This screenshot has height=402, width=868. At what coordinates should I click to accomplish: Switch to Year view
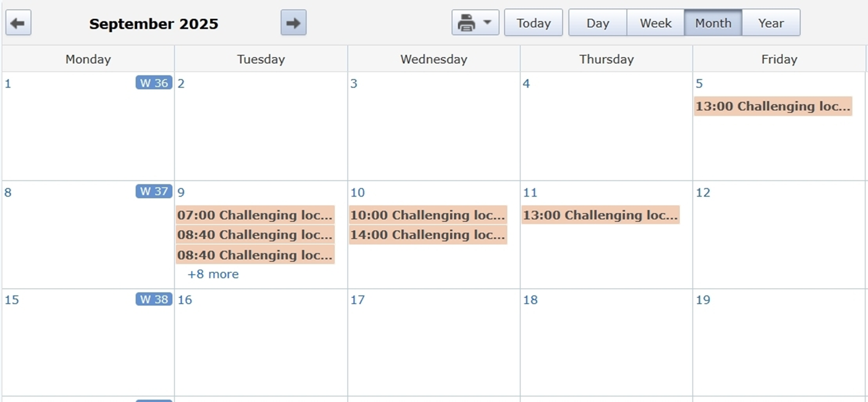point(770,23)
